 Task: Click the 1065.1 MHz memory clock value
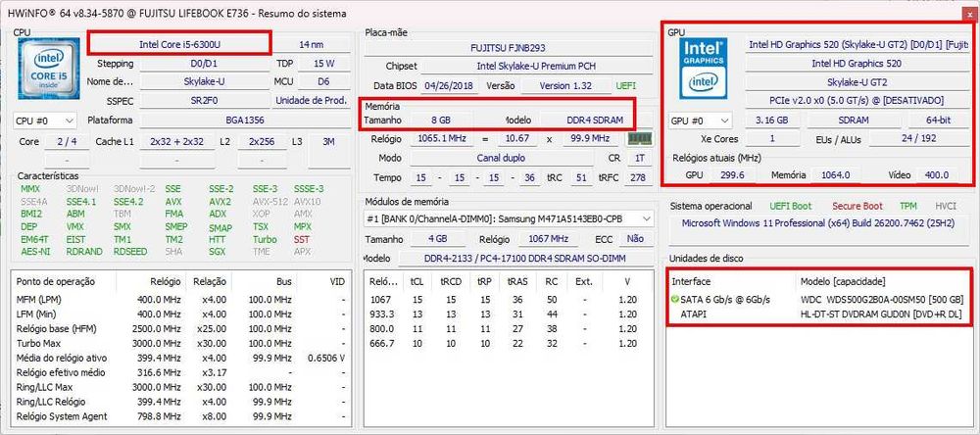point(444,139)
